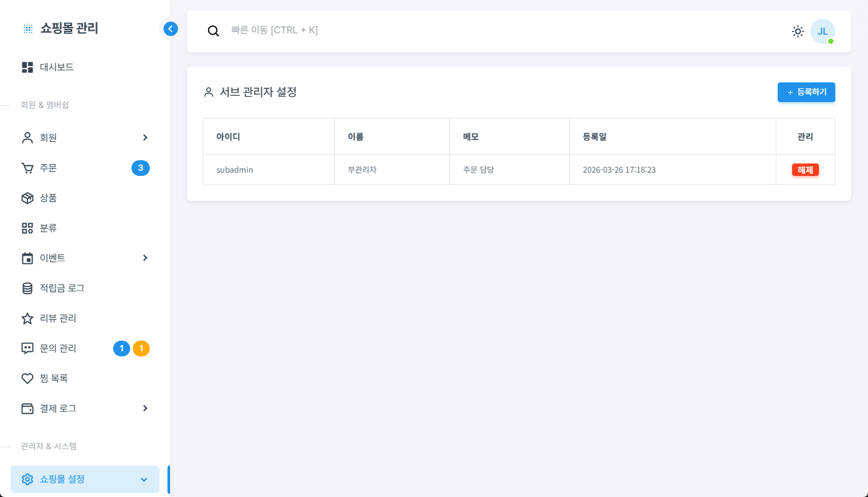The height and width of the screenshot is (497, 868).
Task: Collapse the sidebar with the arrow button
Action: (171, 29)
